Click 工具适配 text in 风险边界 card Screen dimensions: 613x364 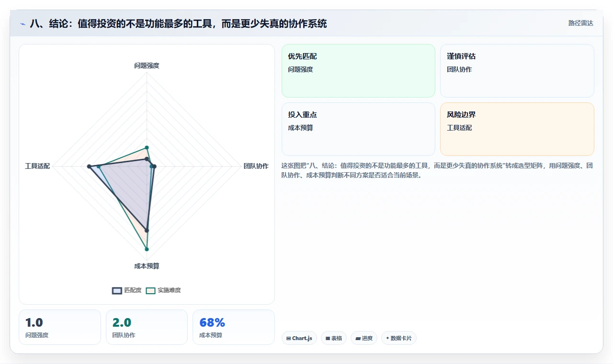(x=459, y=128)
